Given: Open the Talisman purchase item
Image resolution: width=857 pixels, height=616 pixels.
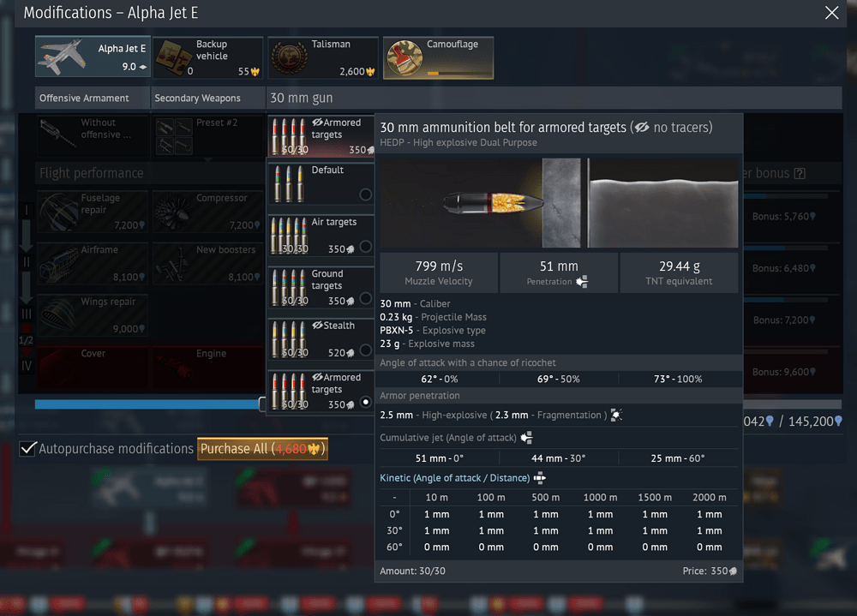Looking at the screenshot, I should (323, 57).
